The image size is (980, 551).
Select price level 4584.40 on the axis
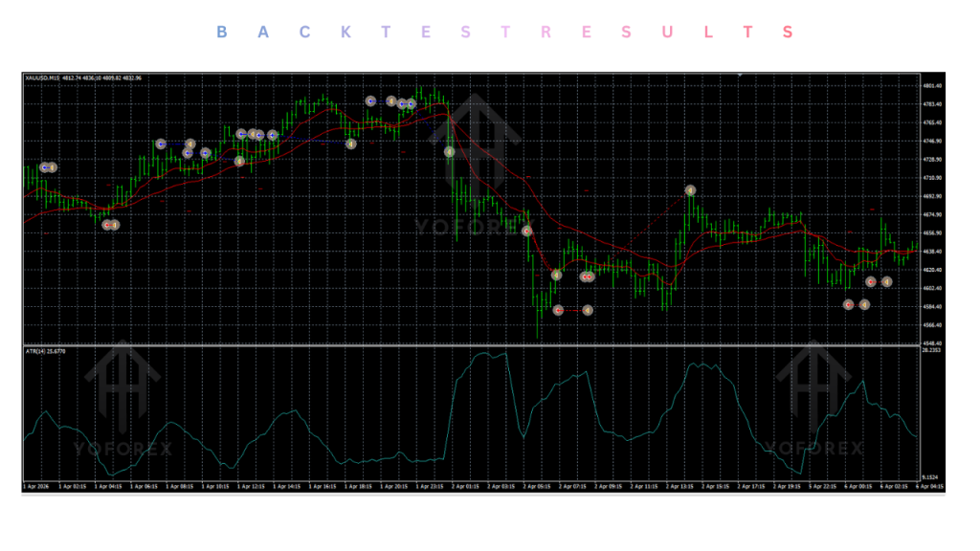point(932,307)
